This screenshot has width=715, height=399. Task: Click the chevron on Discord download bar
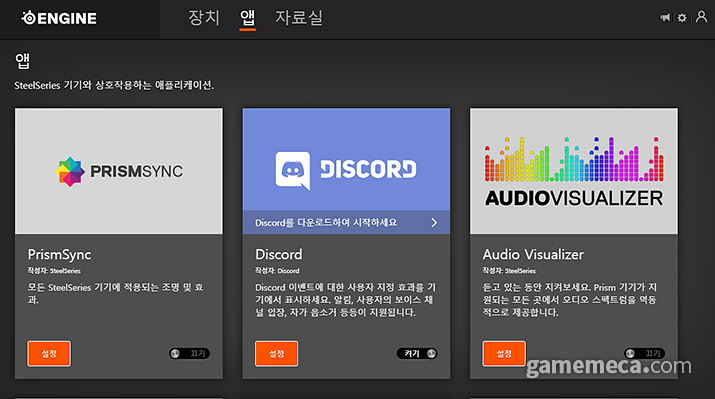click(x=434, y=223)
